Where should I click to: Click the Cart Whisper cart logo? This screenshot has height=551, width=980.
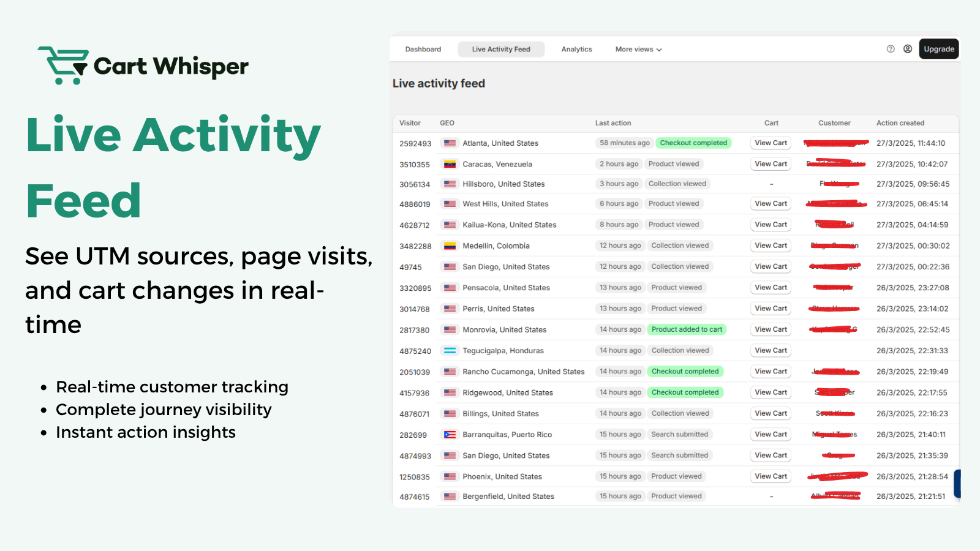click(x=63, y=66)
